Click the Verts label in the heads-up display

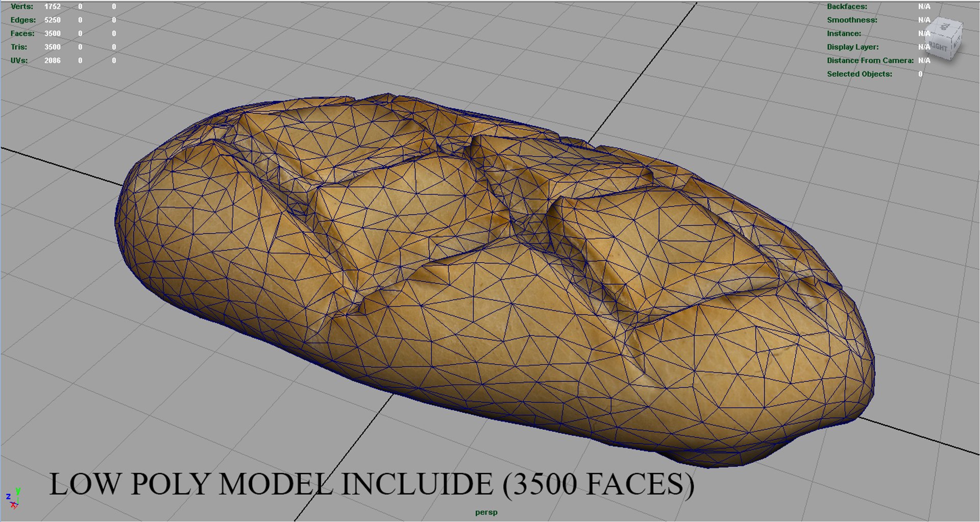click(22, 7)
